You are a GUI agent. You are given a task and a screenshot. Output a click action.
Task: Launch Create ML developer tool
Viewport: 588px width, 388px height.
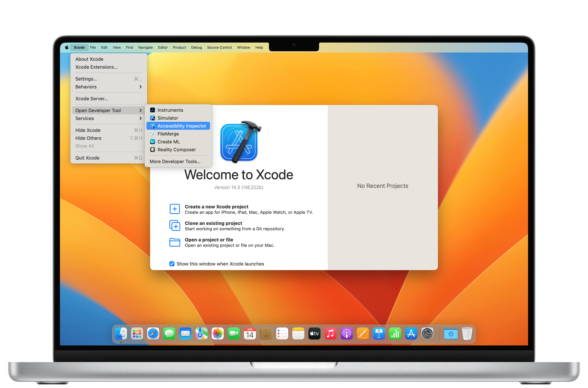point(168,142)
